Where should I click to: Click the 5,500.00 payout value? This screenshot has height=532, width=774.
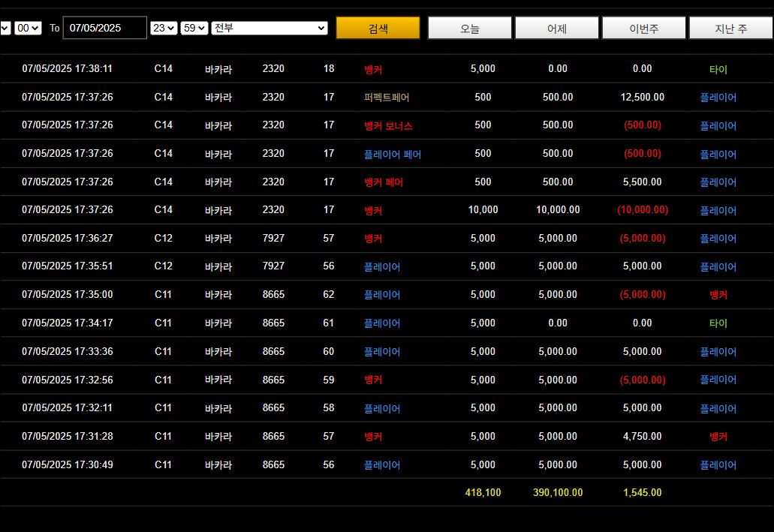(x=642, y=182)
